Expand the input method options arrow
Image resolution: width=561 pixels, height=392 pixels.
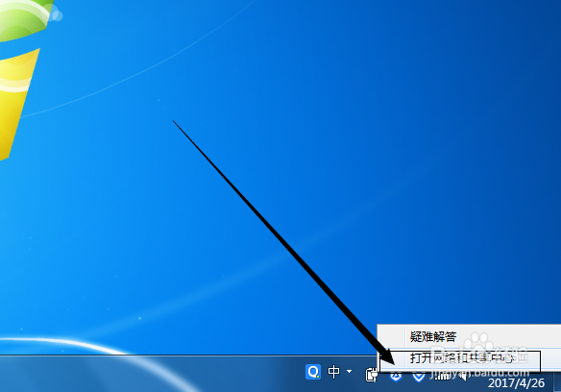click(349, 372)
